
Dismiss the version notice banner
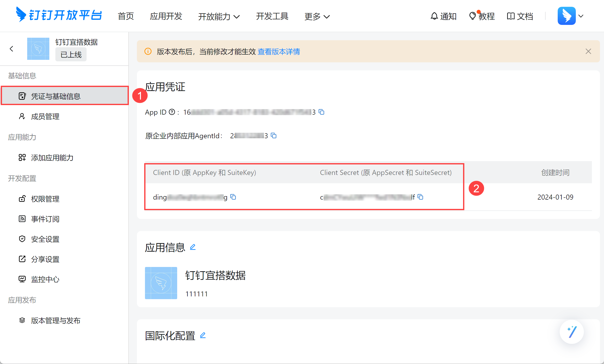click(588, 52)
